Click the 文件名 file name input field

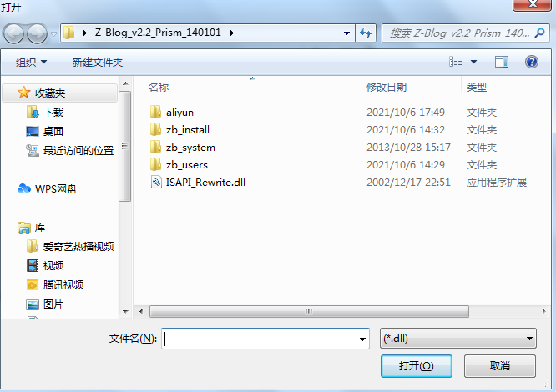(x=265, y=339)
